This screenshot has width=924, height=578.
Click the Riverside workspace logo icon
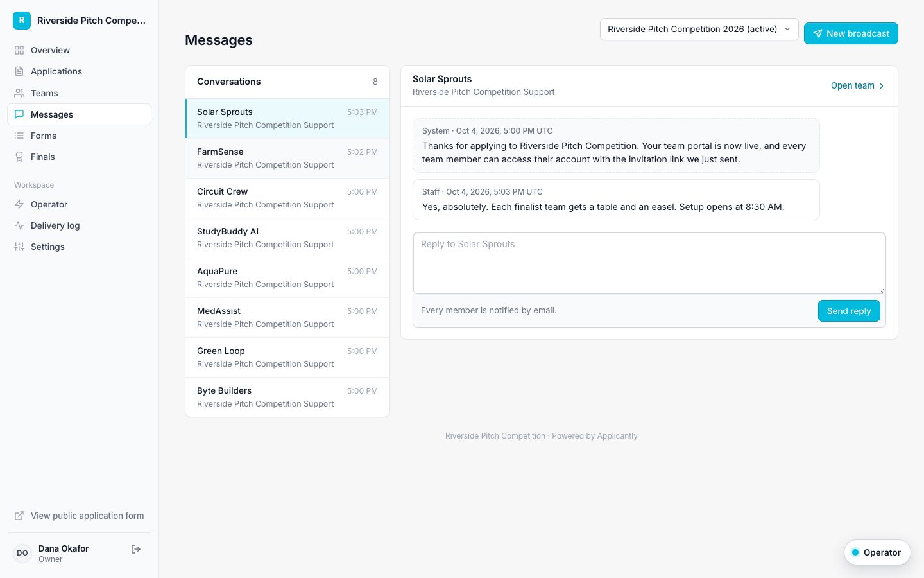click(x=22, y=21)
